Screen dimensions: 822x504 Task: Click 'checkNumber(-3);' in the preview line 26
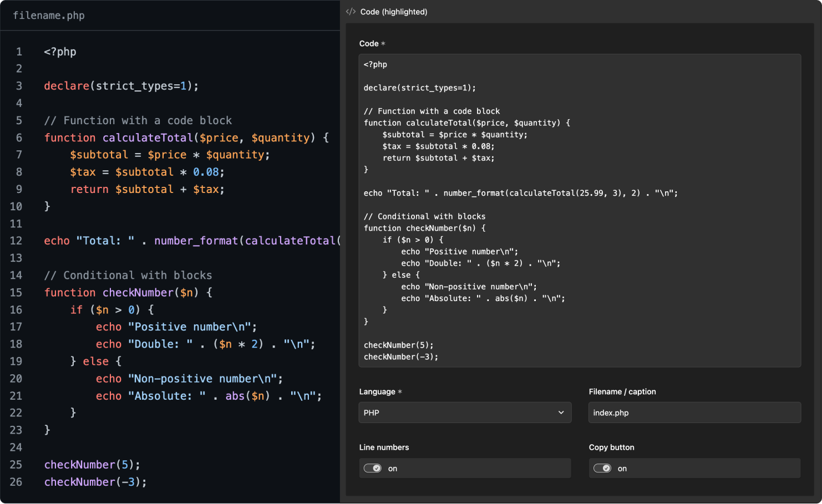tap(95, 482)
